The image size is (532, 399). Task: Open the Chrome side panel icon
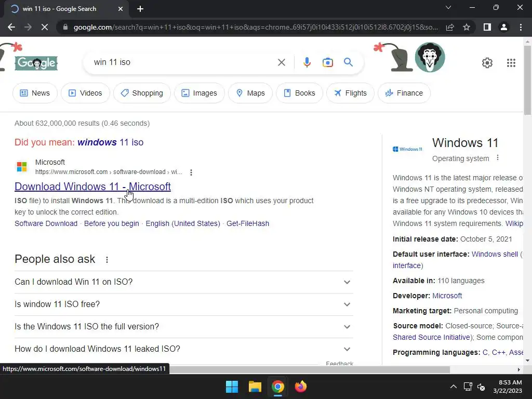pos(487,27)
